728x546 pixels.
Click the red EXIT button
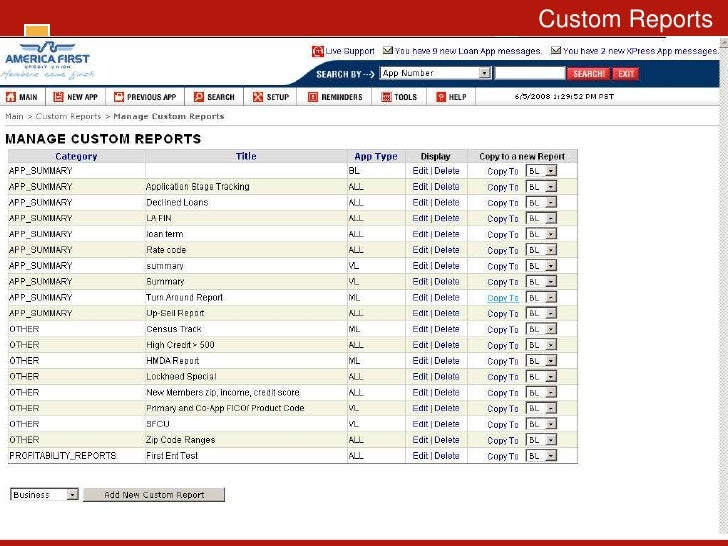pos(626,73)
